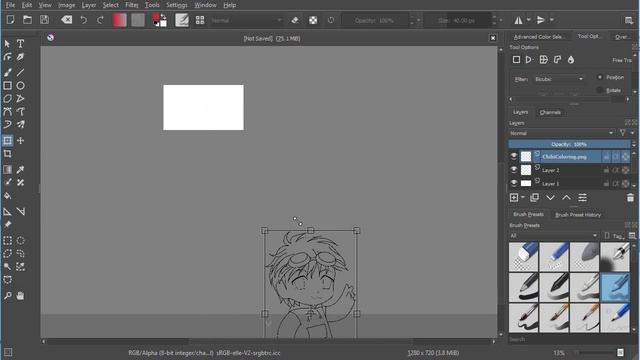Open the Brush Preset History tab

(x=578, y=215)
